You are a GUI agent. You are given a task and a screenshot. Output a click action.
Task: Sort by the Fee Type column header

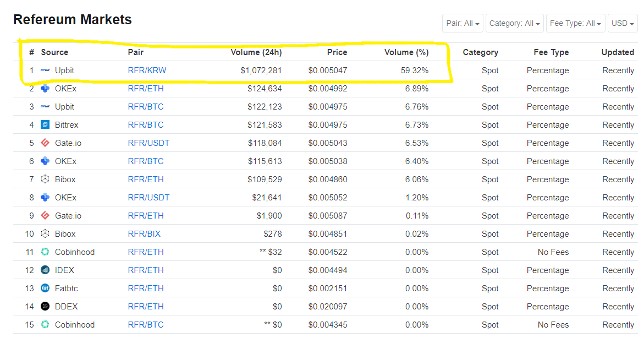551,52
